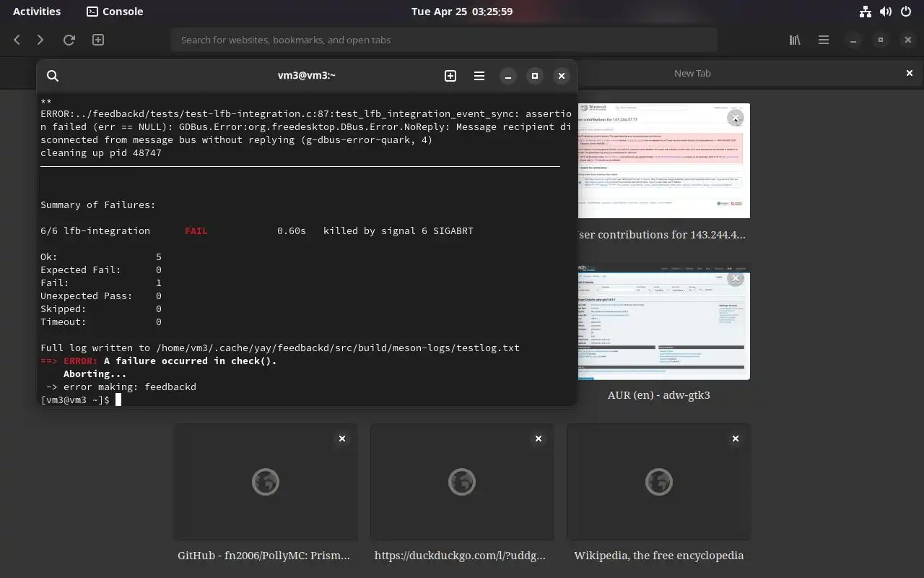Click 'killed by signal 6 SIGABRT' text

tap(398, 231)
